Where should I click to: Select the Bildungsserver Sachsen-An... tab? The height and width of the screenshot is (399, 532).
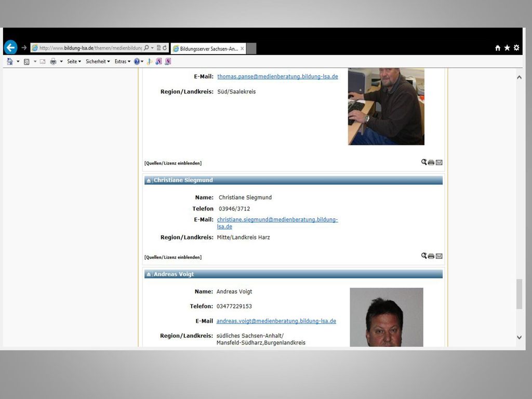209,48
